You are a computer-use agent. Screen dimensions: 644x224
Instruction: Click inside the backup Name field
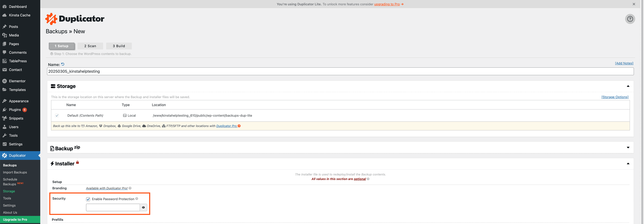coord(175,71)
